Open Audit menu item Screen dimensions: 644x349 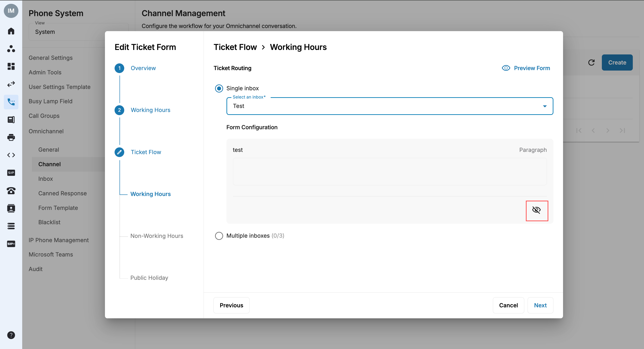tap(35, 269)
